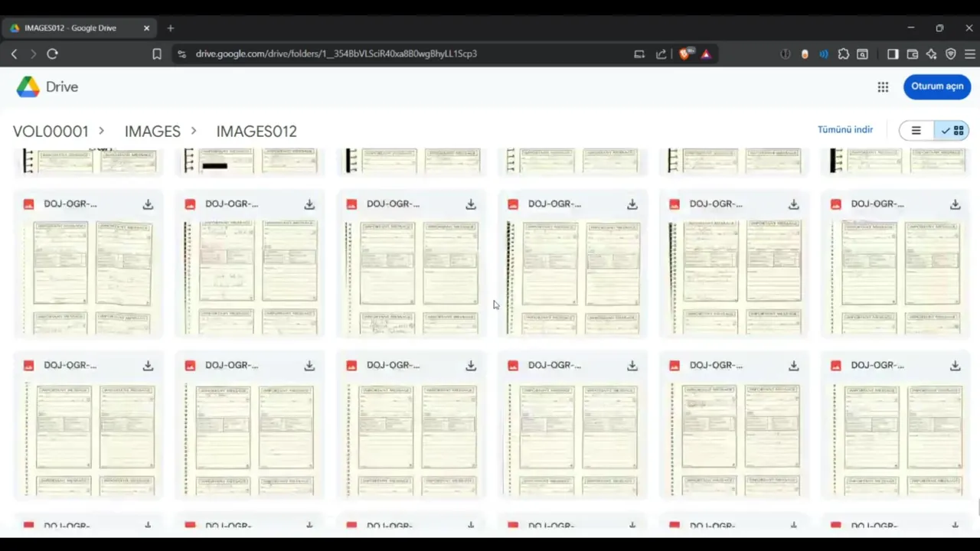
Task: Share this page via address bar share icon
Action: [661, 54]
